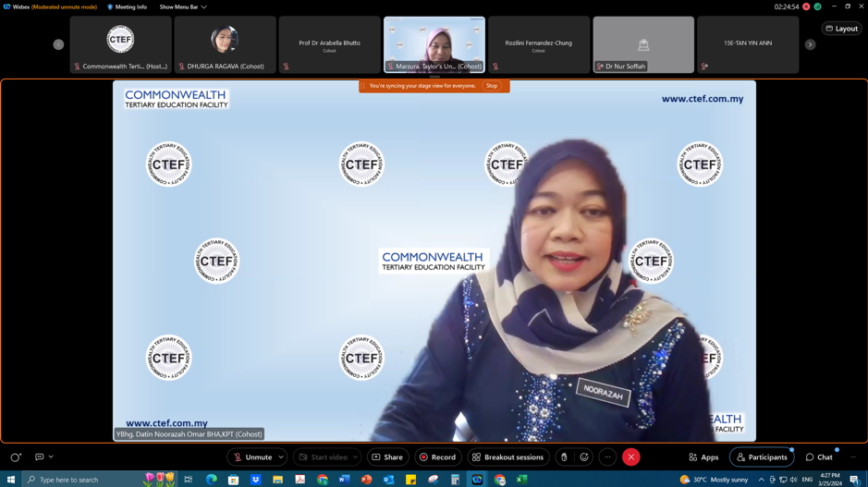Open the Layout options

pyautogui.click(x=841, y=29)
